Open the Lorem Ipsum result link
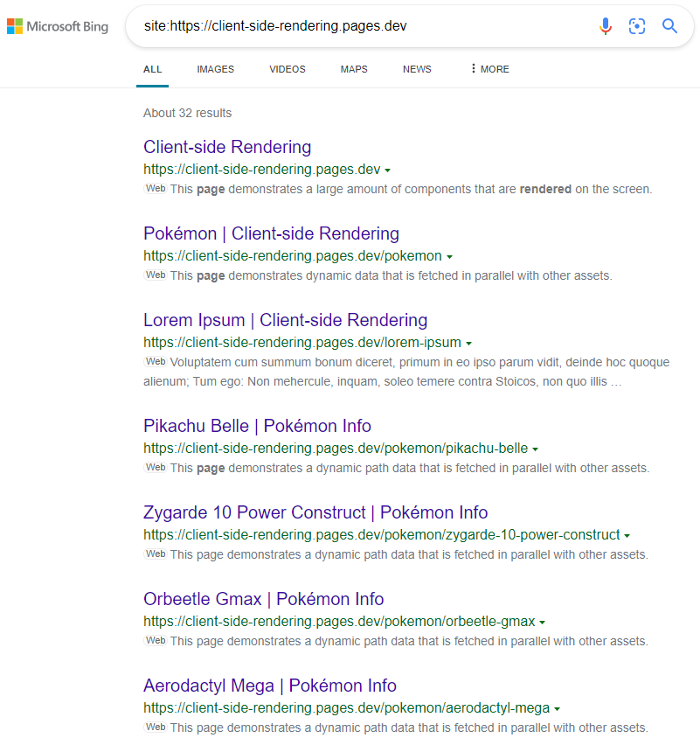 point(285,320)
